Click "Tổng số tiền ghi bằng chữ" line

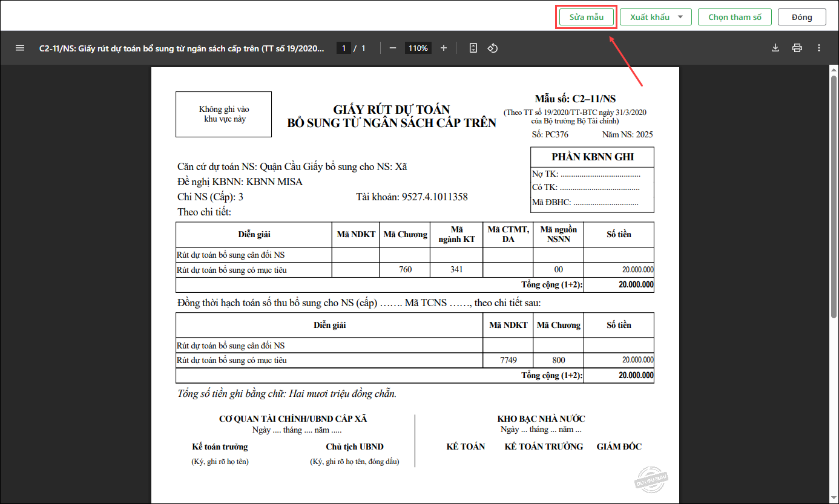[287, 394]
